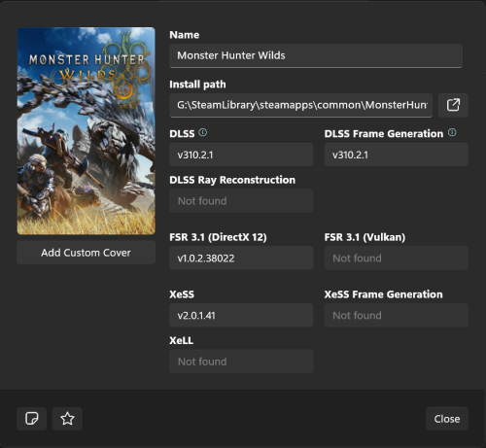The image size is (486, 448).
Task: Click the DLSS Frame Generation info icon
Action: click(452, 132)
